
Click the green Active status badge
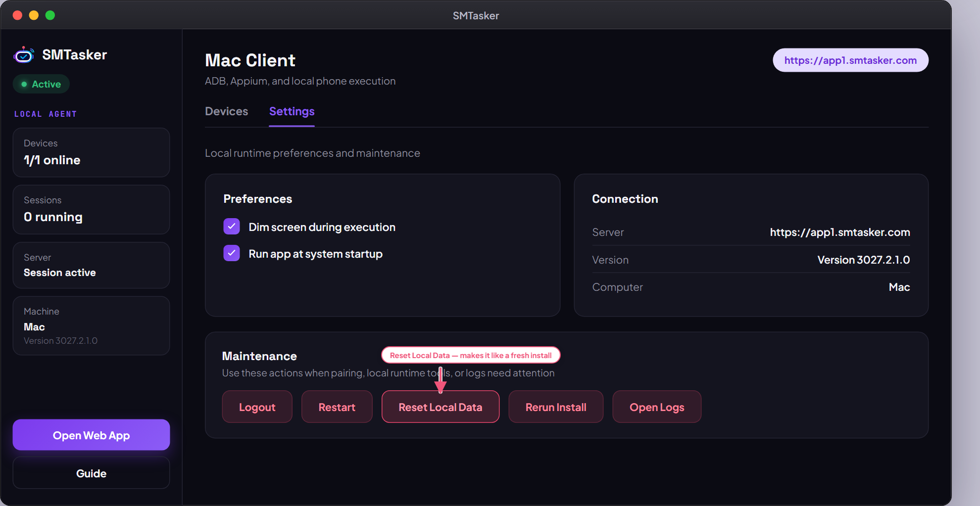(41, 84)
